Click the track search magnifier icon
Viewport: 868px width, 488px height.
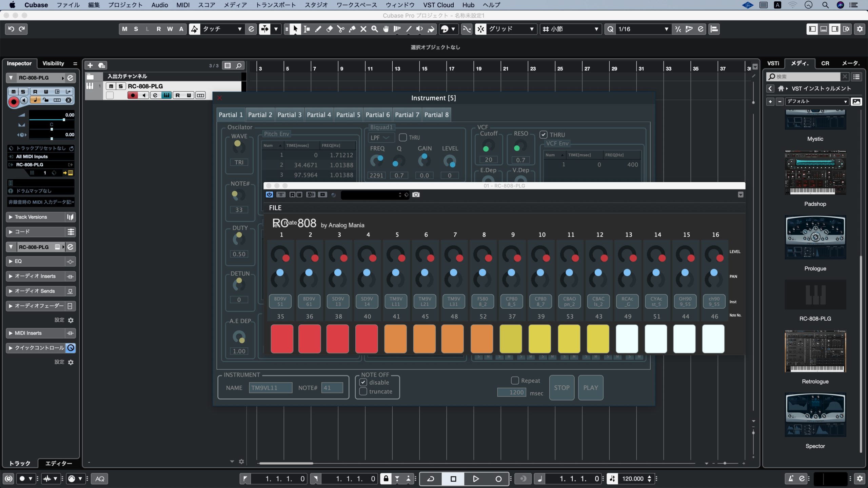pyautogui.click(x=239, y=65)
